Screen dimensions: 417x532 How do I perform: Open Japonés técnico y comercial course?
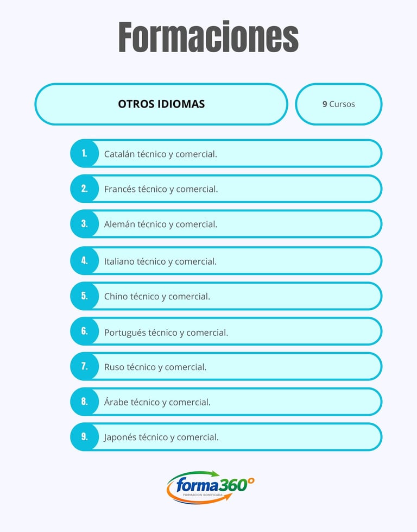coord(226,437)
